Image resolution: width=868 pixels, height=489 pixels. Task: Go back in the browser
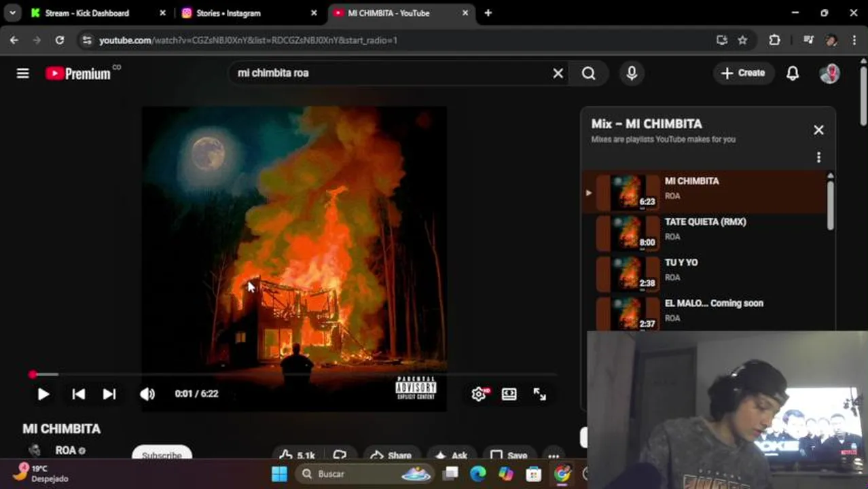tap(14, 40)
